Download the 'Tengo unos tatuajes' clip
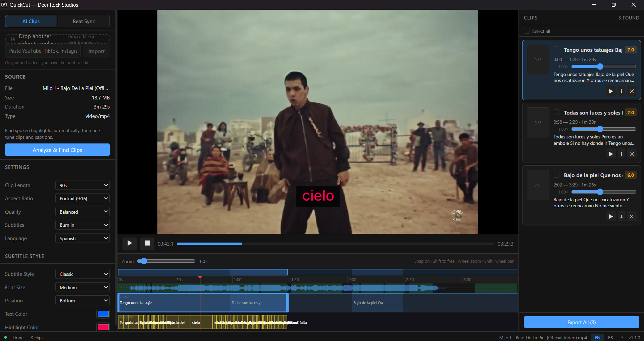Viewport: 644px width, 341px height. (621, 91)
